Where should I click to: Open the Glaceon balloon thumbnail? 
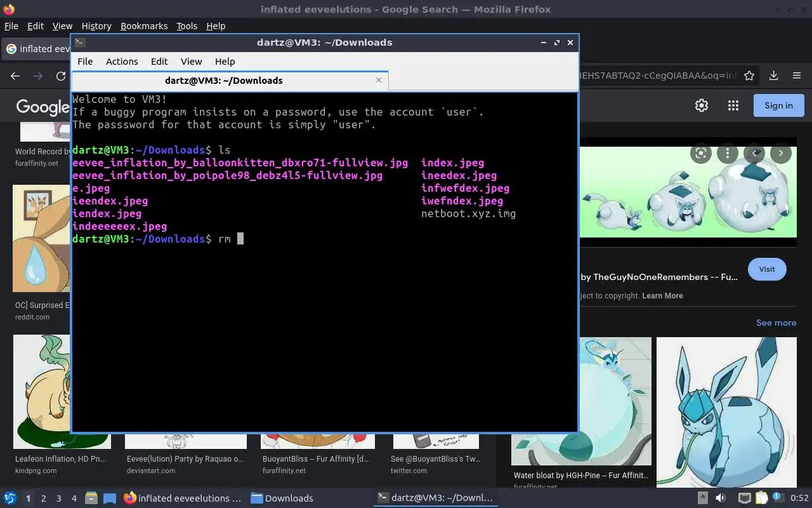tap(726, 412)
